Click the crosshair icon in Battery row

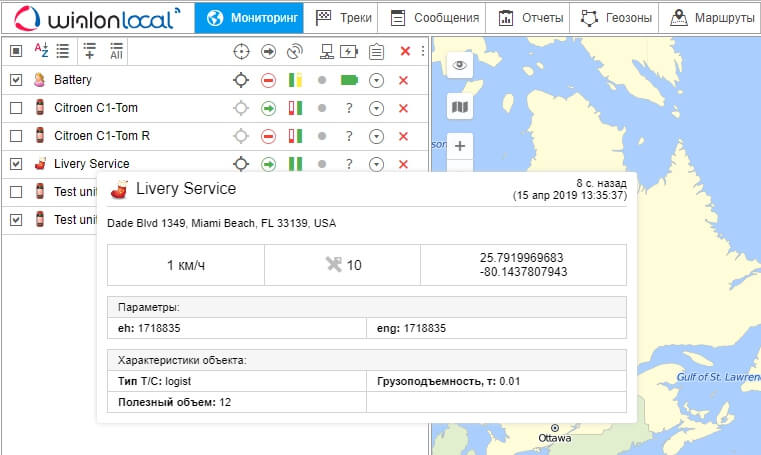tap(240, 80)
